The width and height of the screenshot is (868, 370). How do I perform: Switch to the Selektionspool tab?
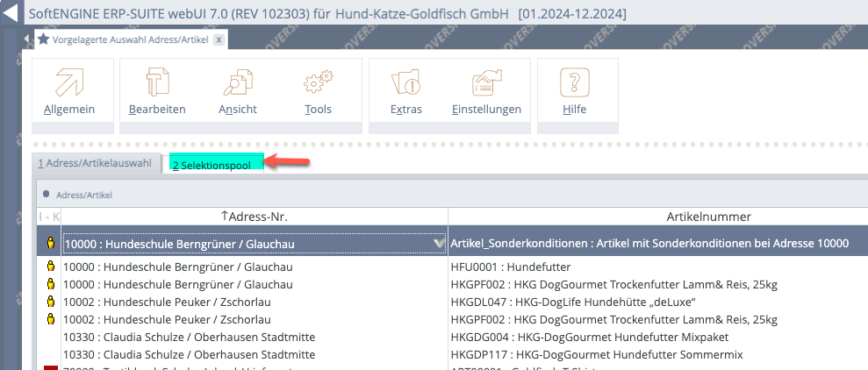pyautogui.click(x=211, y=164)
